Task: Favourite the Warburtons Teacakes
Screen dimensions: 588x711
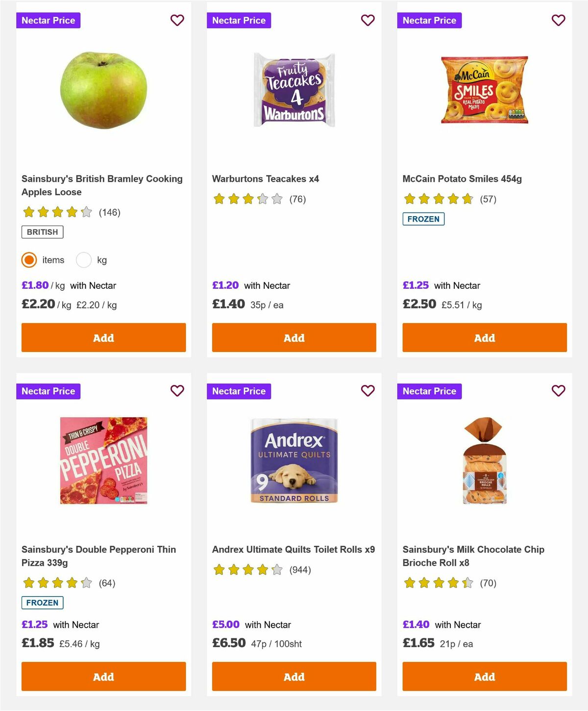Action: coord(367,20)
